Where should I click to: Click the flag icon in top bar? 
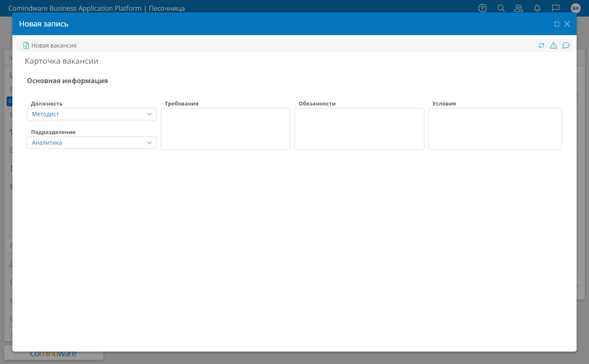(x=555, y=8)
